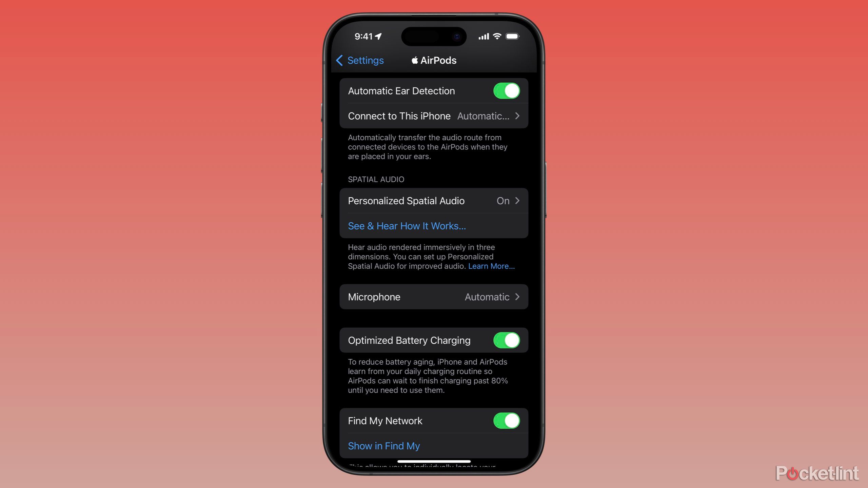Open Settings from back navigation
Screen dimensions: 868x488
coord(358,60)
